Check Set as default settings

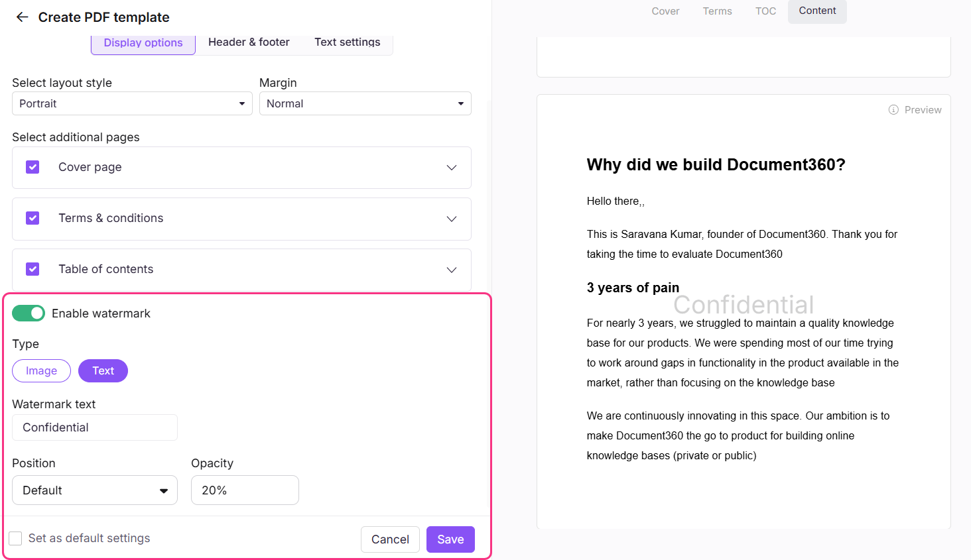[16, 539]
